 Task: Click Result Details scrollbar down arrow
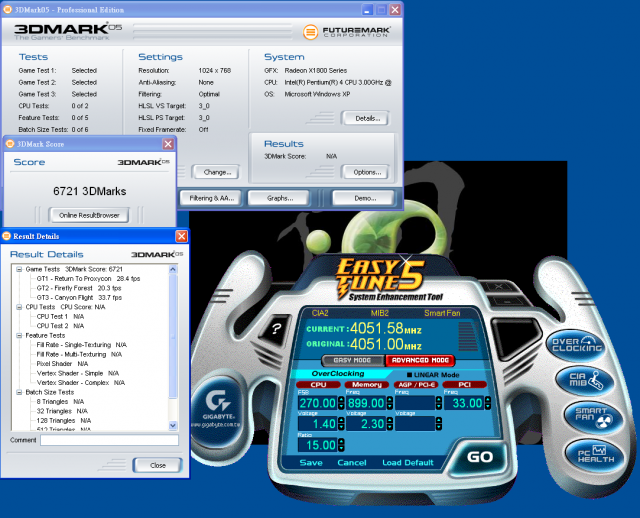(x=173, y=425)
